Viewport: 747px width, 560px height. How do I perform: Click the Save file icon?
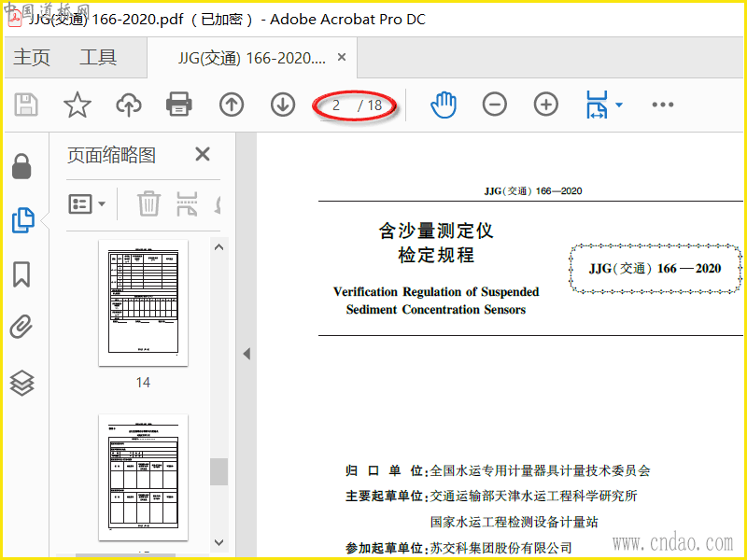26,105
